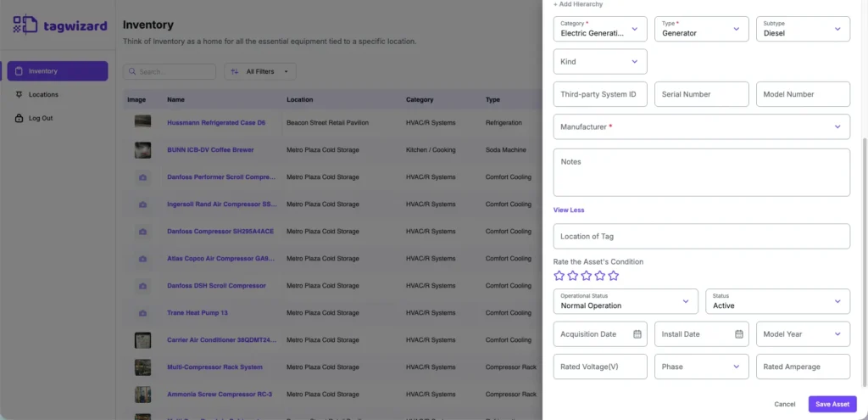Open Ammonia Screw Compressor RC-3 thumbnail
This screenshot has height=420, width=868.
pos(142,395)
